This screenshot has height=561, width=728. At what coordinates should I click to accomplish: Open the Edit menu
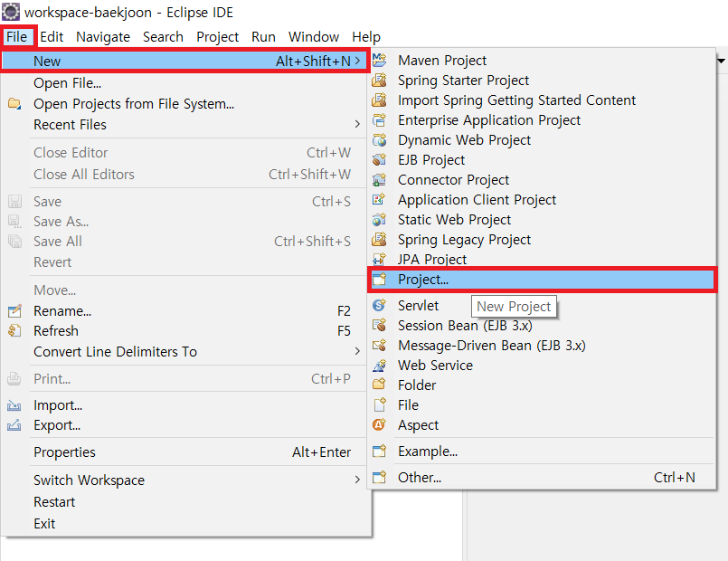(52, 37)
